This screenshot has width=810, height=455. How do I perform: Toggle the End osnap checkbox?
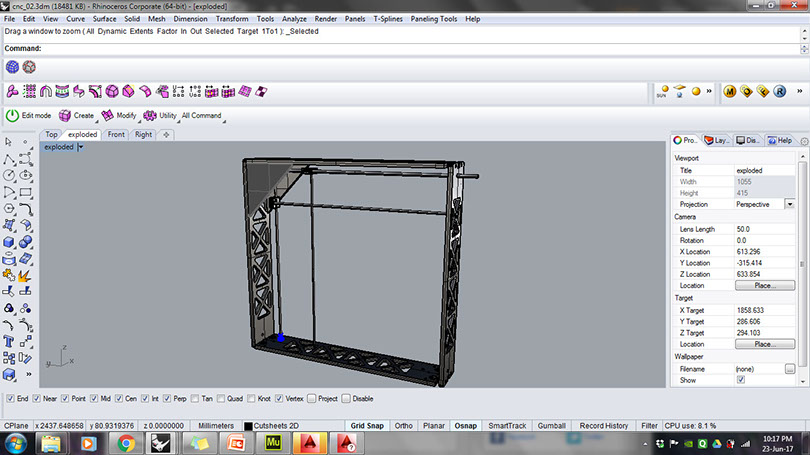click(x=10, y=399)
